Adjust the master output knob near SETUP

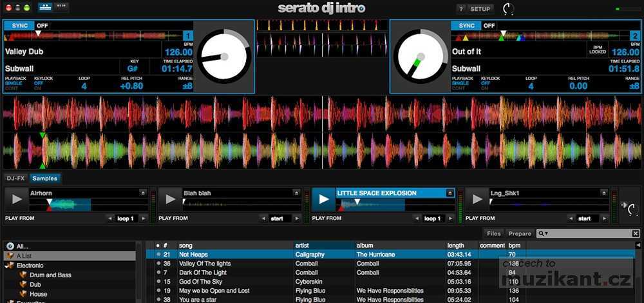(x=509, y=8)
